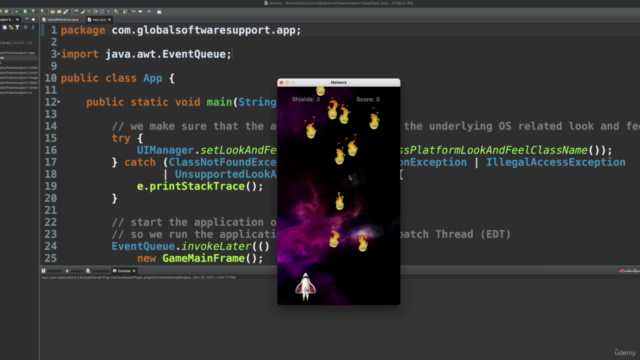Click 'Score: 0' label in Meteors window
Viewport: 640px width, 360px height.
click(x=368, y=99)
